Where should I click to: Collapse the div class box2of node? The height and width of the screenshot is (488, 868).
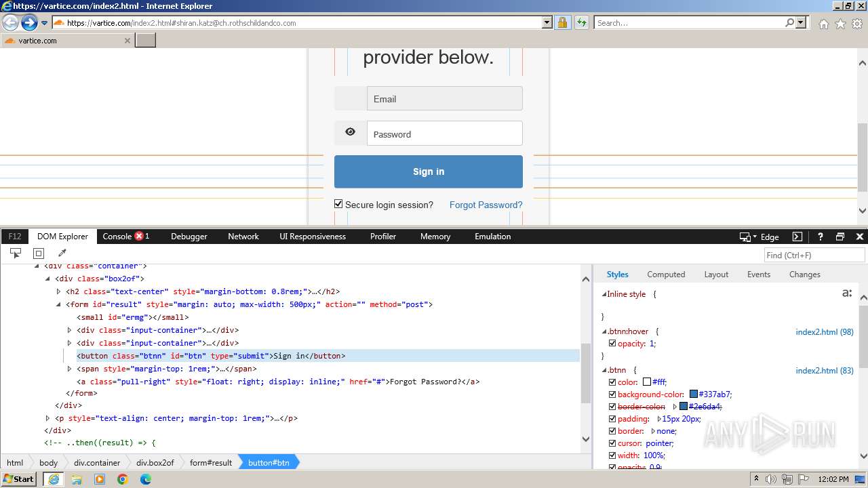tap(48, 279)
